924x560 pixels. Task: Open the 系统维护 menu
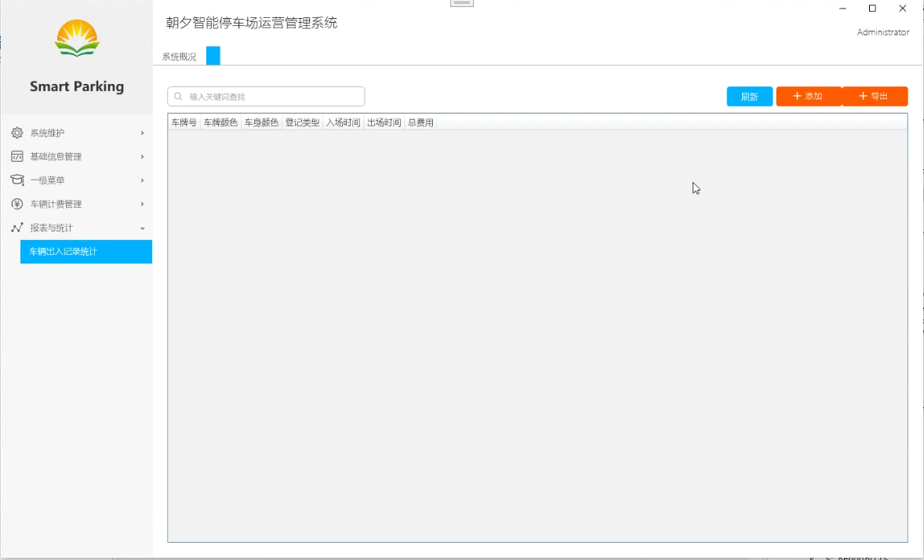[x=77, y=133]
